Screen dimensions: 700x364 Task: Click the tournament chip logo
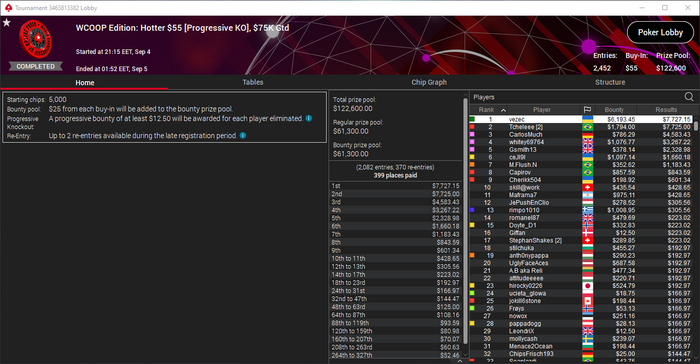coord(35,40)
